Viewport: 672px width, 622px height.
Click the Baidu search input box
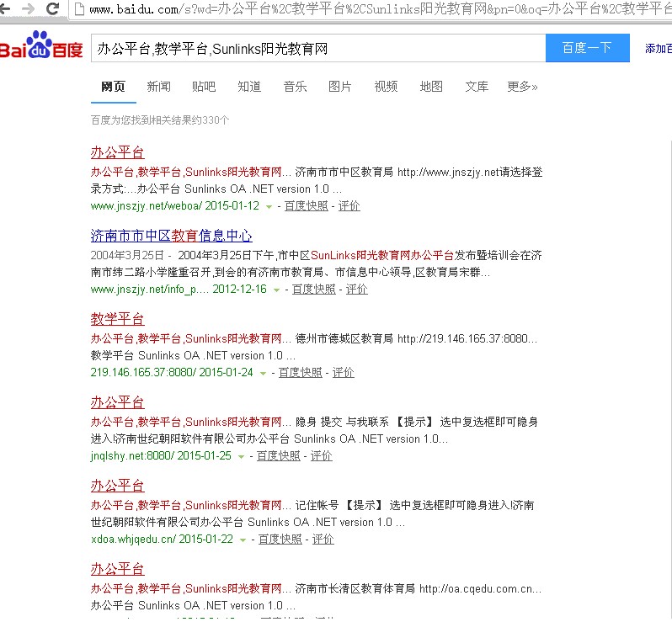click(318, 49)
